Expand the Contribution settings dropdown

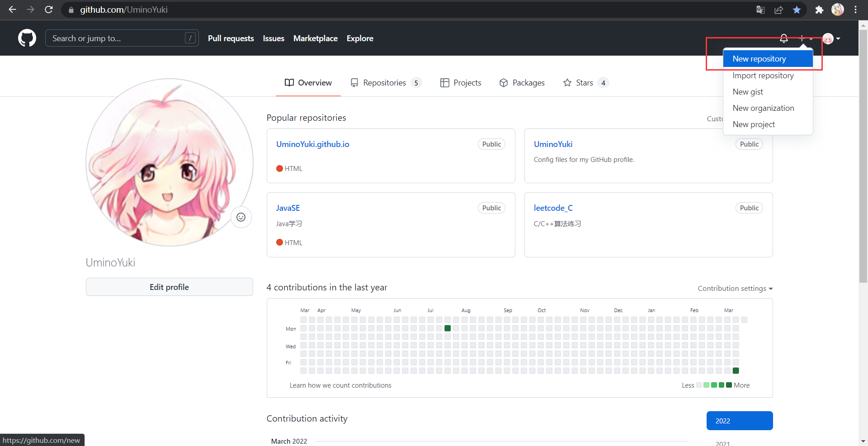click(x=735, y=289)
